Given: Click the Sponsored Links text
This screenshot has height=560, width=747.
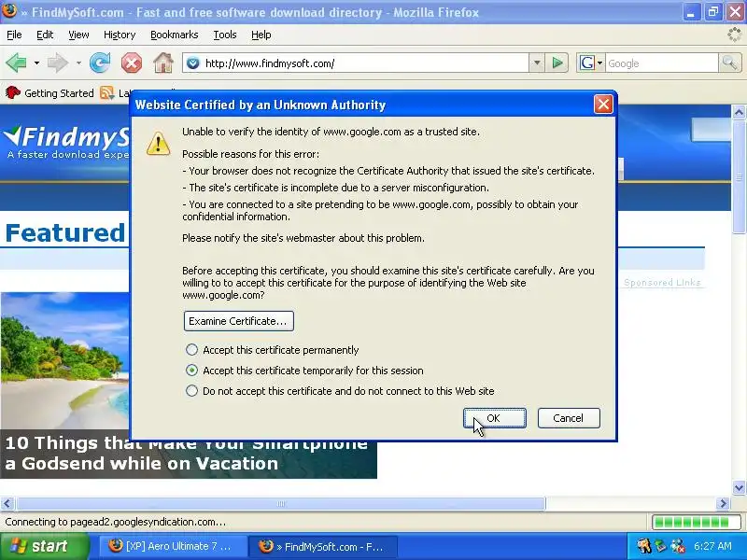Looking at the screenshot, I should pyautogui.click(x=662, y=283).
